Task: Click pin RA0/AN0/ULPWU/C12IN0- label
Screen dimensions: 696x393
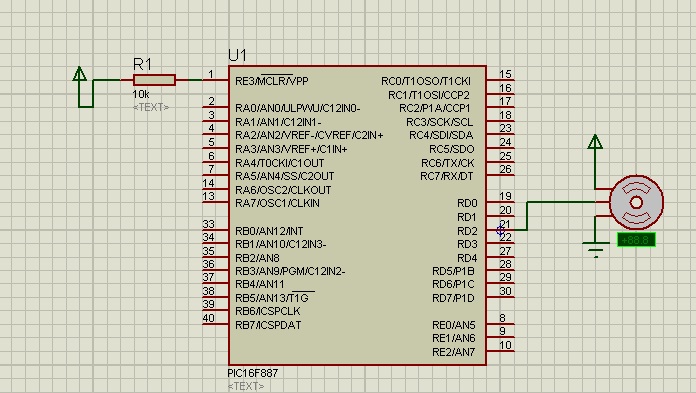Action: 297,108
